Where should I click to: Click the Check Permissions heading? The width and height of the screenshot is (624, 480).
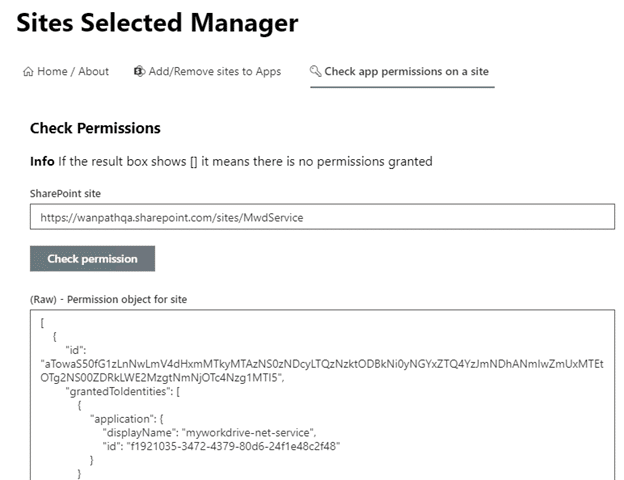pos(95,128)
